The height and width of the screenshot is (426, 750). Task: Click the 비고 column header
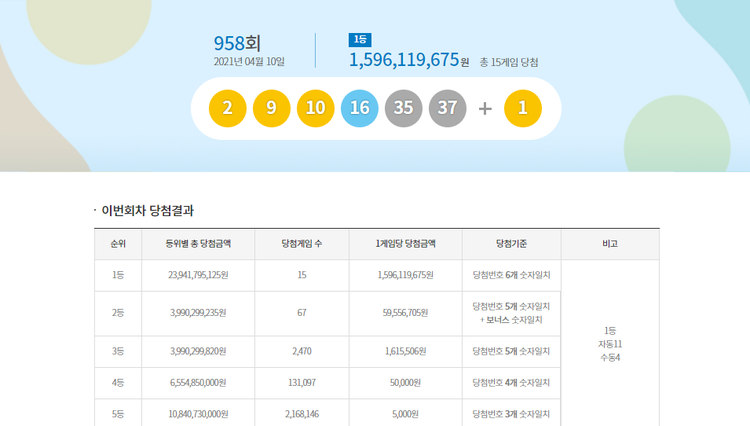pos(610,244)
